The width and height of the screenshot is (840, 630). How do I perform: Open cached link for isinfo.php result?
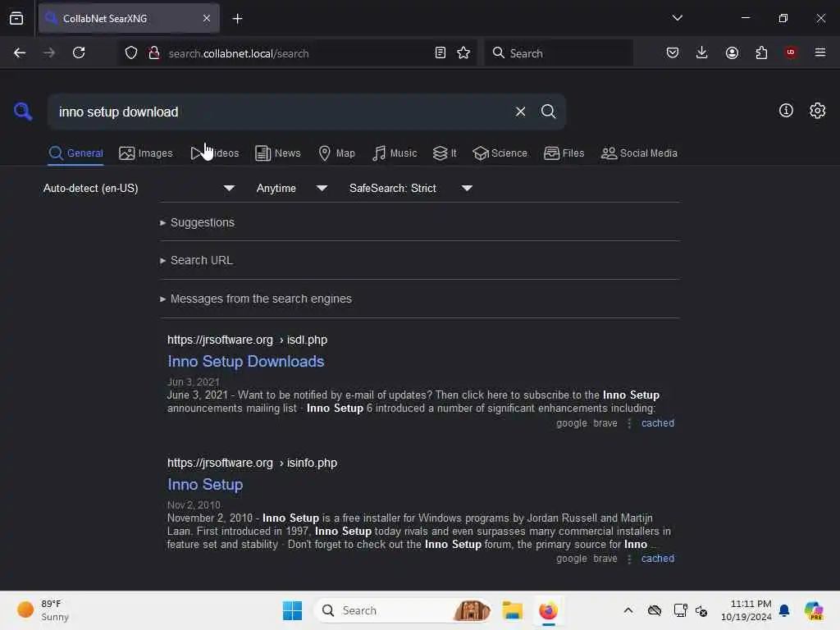click(x=658, y=559)
